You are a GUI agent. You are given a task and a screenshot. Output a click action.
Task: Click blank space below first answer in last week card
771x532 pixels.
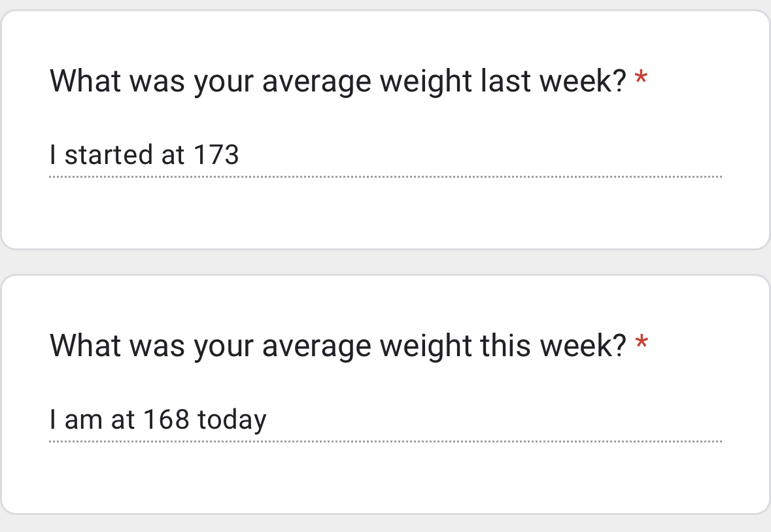(386, 212)
